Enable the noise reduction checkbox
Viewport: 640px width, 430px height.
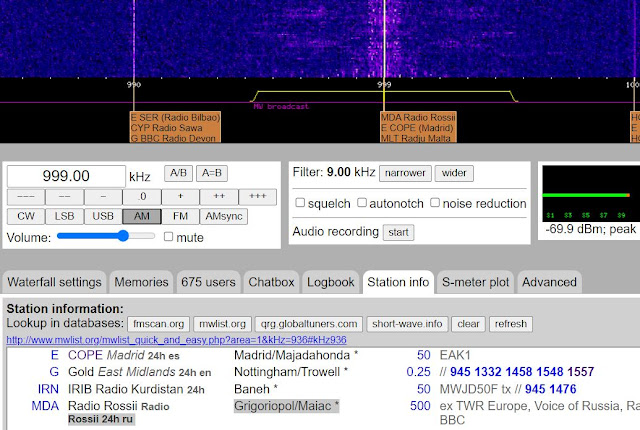click(435, 203)
